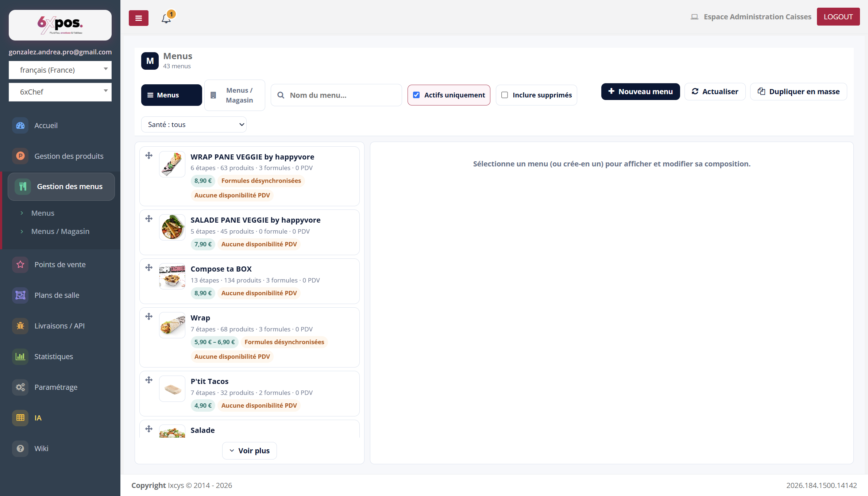
Task: Click the Dupliquer en masse button
Action: point(798,92)
